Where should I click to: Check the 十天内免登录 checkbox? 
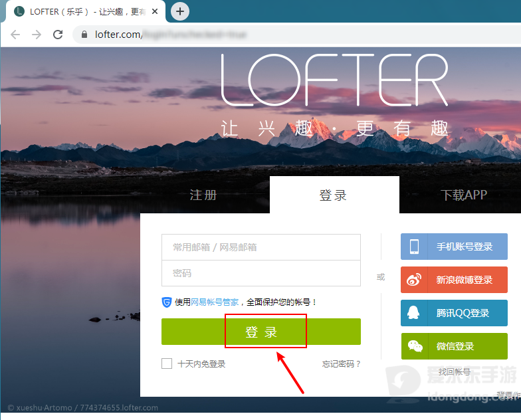coord(167,364)
